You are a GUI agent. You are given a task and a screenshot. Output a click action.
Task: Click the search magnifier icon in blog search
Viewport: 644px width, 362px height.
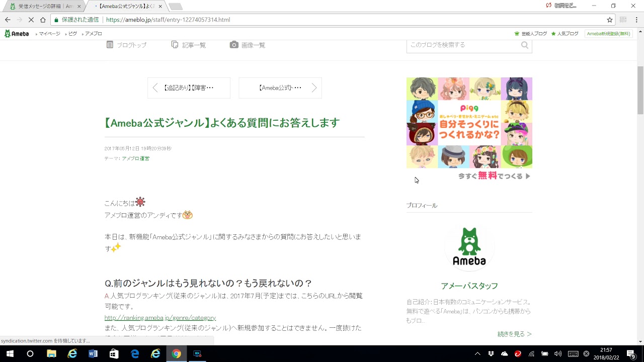(x=525, y=45)
